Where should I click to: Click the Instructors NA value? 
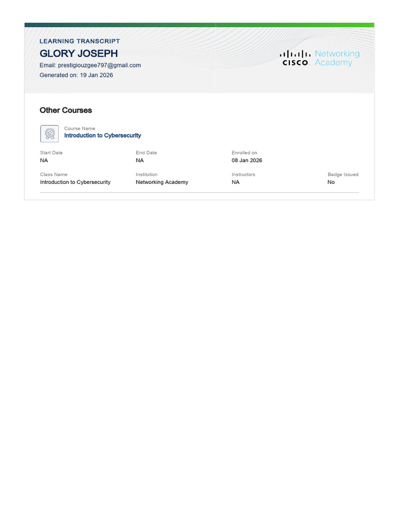[x=235, y=182]
